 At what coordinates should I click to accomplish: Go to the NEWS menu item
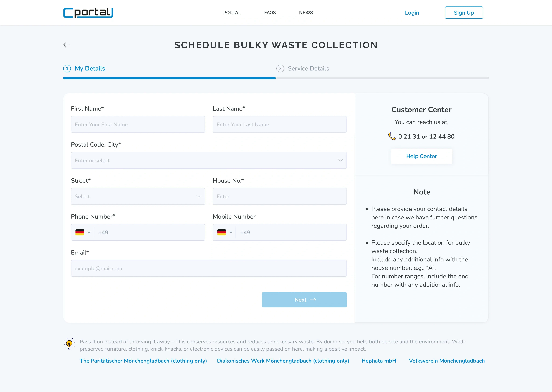pyautogui.click(x=306, y=13)
